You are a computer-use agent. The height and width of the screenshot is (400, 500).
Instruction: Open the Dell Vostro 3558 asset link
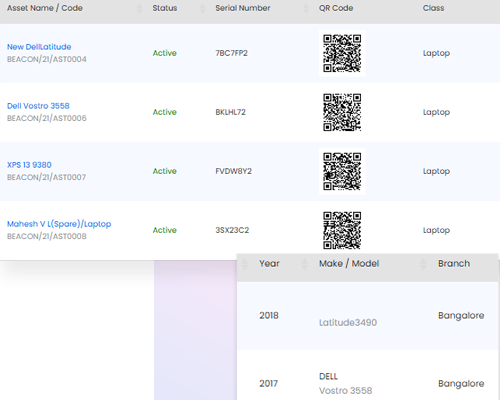(x=38, y=106)
